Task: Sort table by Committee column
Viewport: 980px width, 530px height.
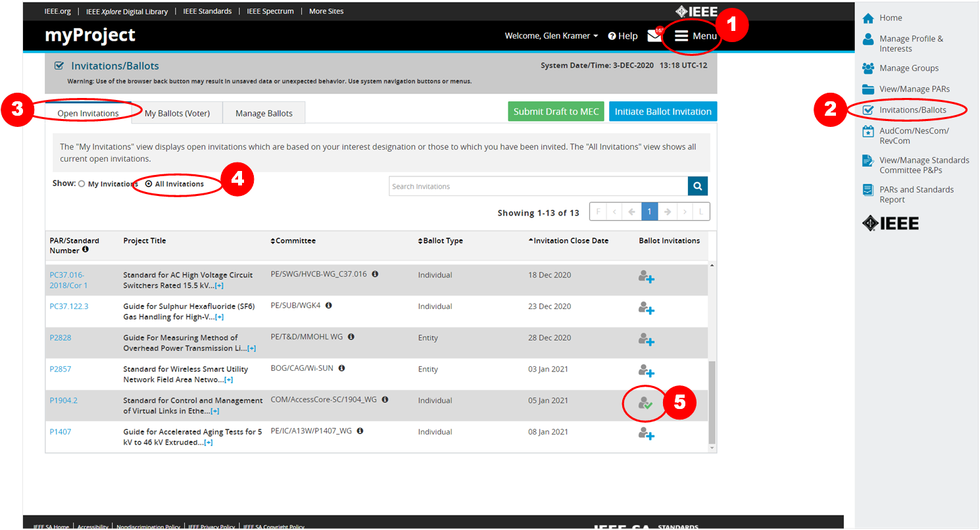Action: pos(293,241)
